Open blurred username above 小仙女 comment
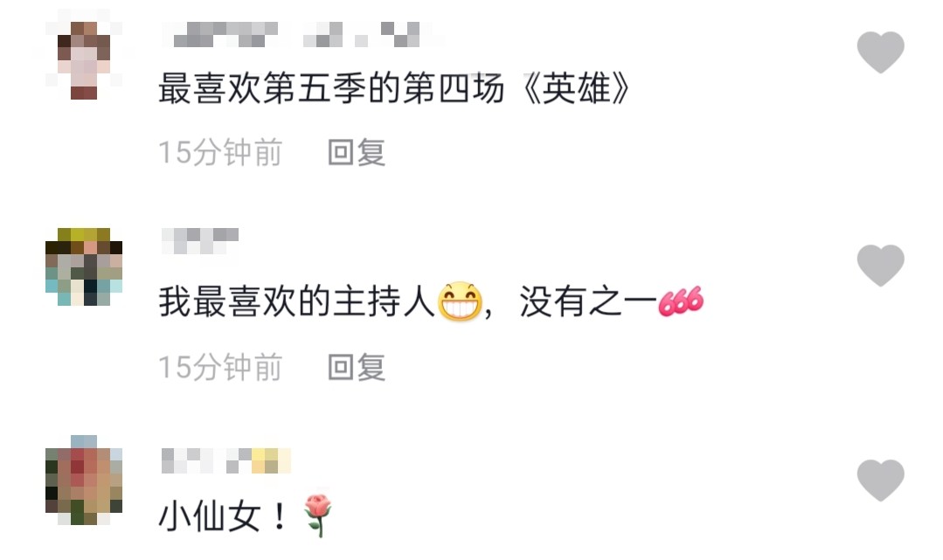 click(x=226, y=460)
